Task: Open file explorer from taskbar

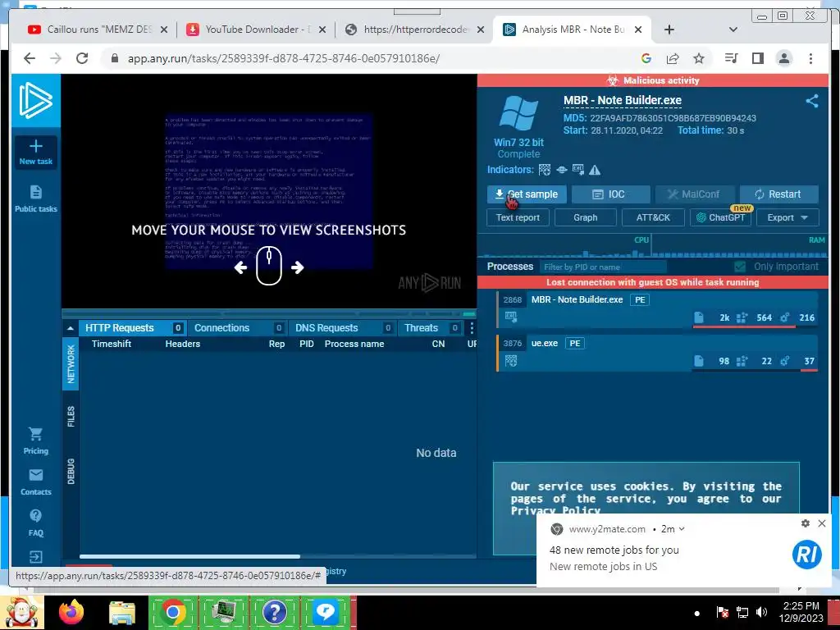Action: pos(121,612)
